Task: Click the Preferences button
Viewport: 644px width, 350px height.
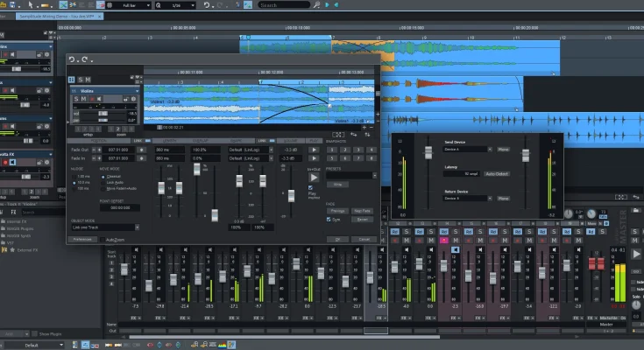Action: click(82, 239)
